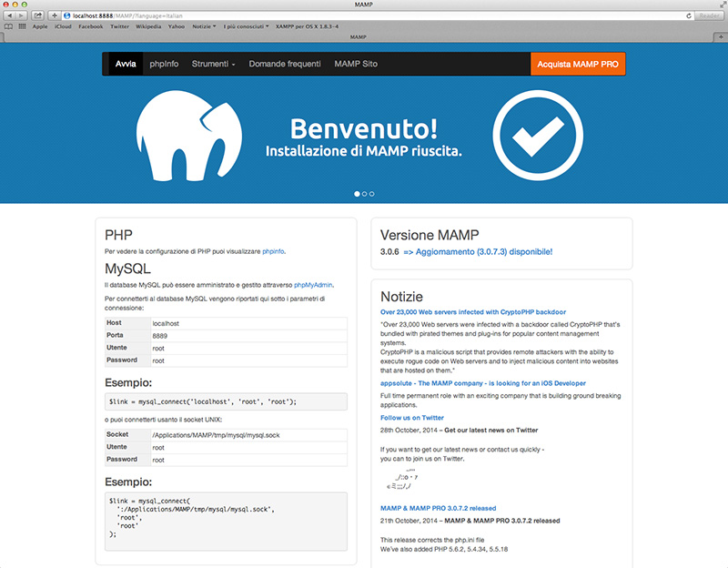Open the Reading List book icon
Screen dimensions: 728x568
click(8, 26)
